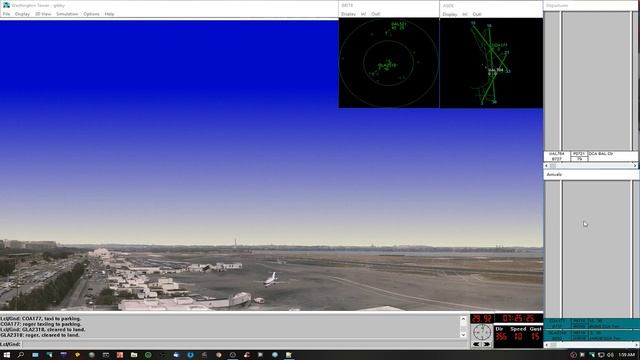Open Display menu of BRITE radar window
The image size is (640, 360).
pos(348,14)
